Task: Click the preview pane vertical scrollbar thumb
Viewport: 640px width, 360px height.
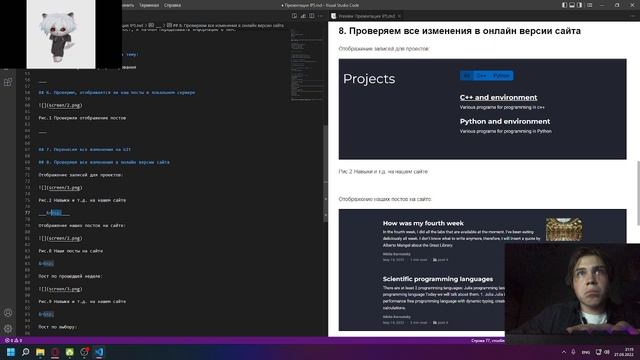Action: tap(638, 193)
